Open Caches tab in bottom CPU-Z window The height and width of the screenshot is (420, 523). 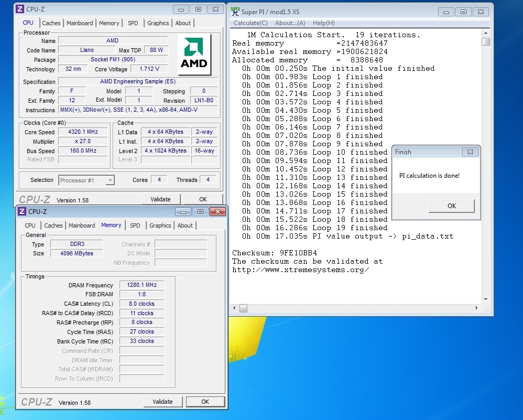pyautogui.click(x=53, y=225)
